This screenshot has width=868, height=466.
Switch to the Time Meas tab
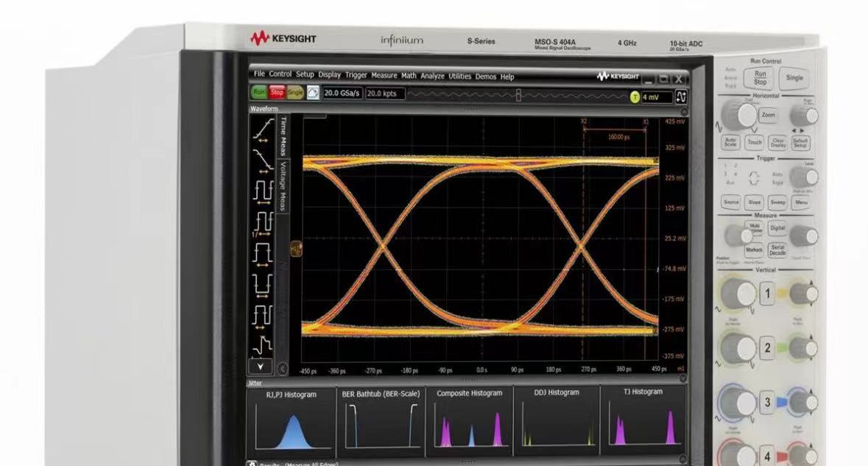click(x=283, y=137)
